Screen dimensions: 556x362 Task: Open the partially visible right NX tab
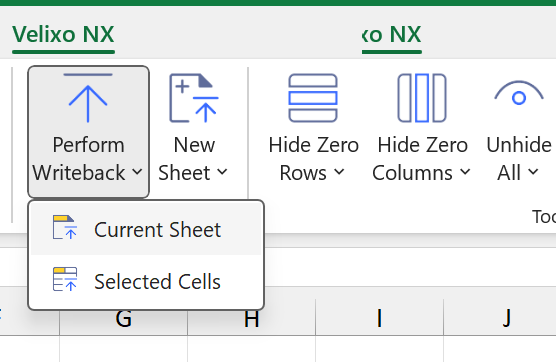(391, 35)
